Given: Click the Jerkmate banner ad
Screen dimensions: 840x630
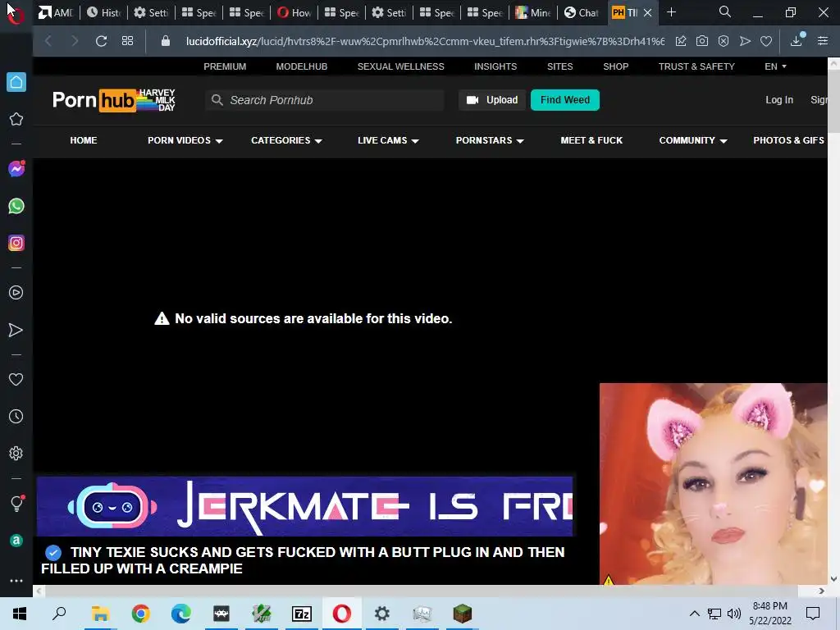Looking at the screenshot, I should coord(304,506).
